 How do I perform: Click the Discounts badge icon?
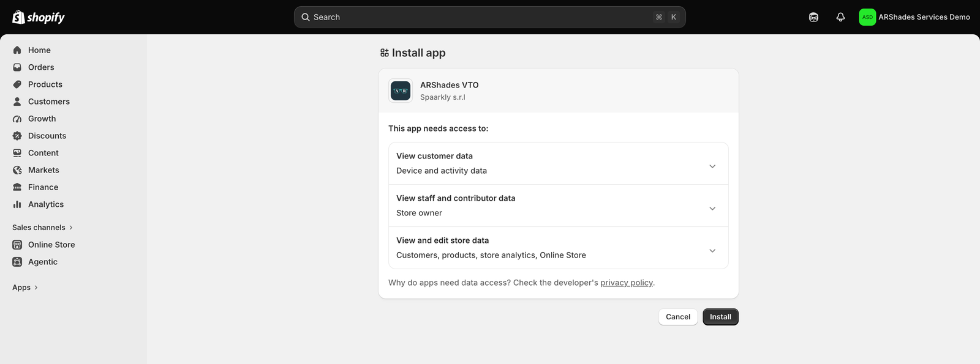17,136
